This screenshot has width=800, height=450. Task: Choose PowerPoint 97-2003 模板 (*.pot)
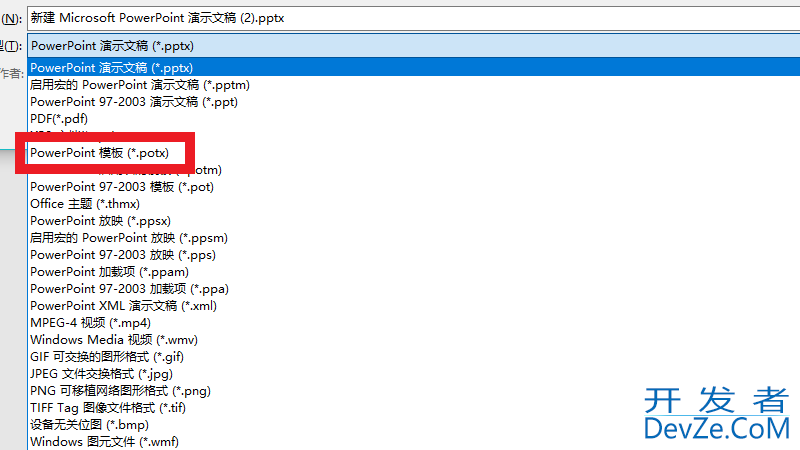coord(122,187)
